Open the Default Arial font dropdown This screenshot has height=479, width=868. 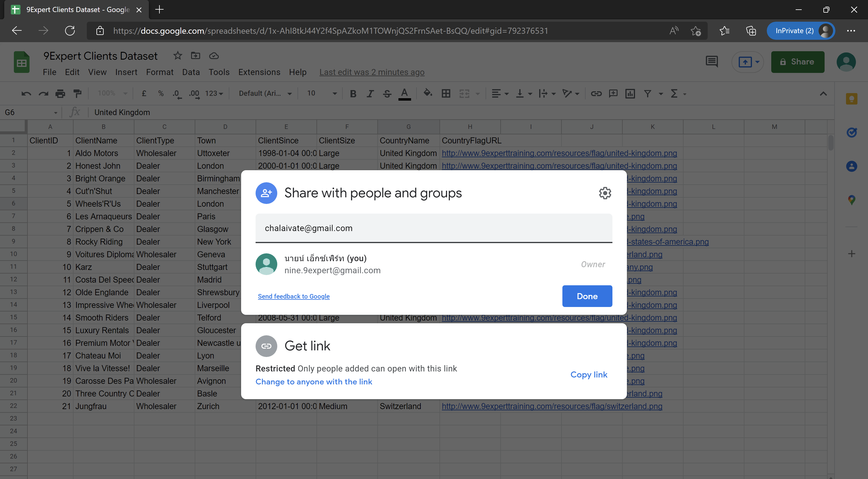pyautogui.click(x=265, y=93)
